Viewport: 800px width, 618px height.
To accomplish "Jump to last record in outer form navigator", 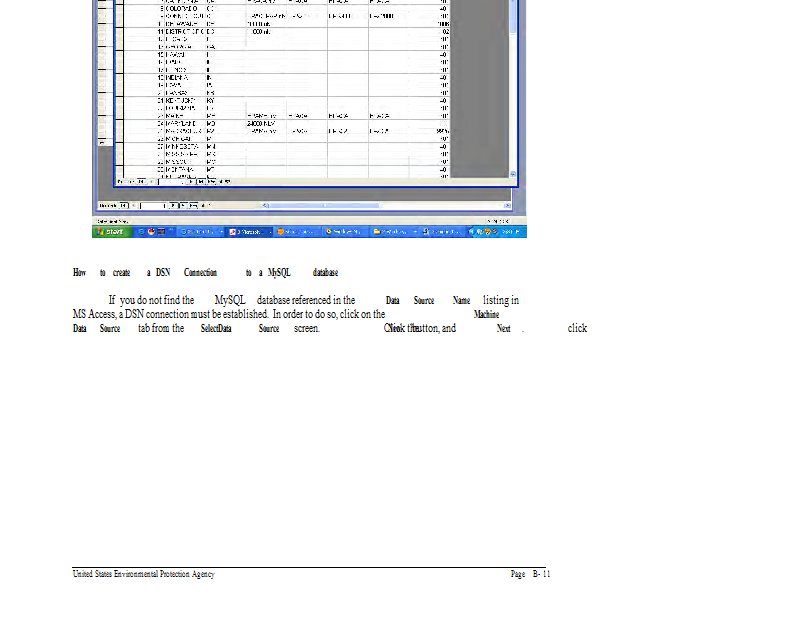I will pos(184,205).
